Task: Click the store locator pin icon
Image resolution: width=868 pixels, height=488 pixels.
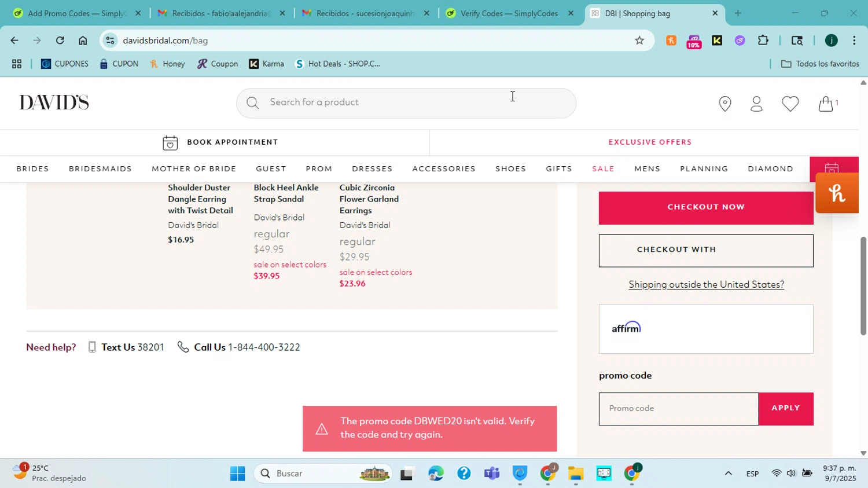Action: 724,104
